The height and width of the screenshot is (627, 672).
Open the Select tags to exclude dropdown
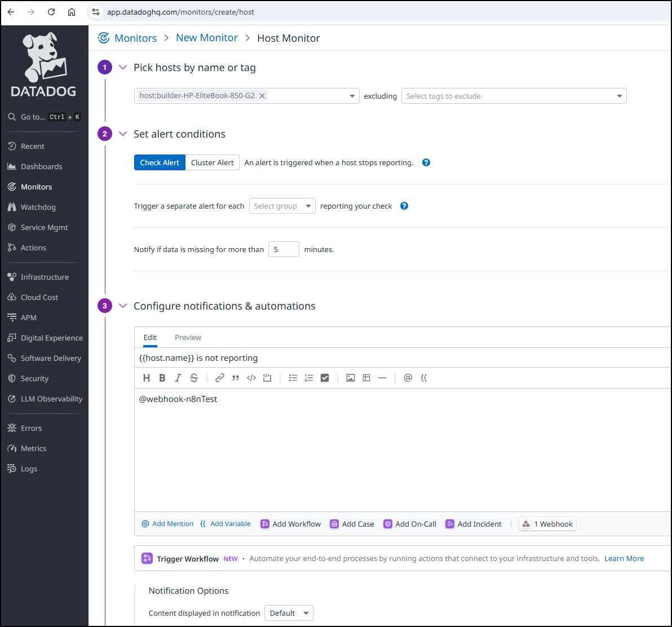pos(514,96)
